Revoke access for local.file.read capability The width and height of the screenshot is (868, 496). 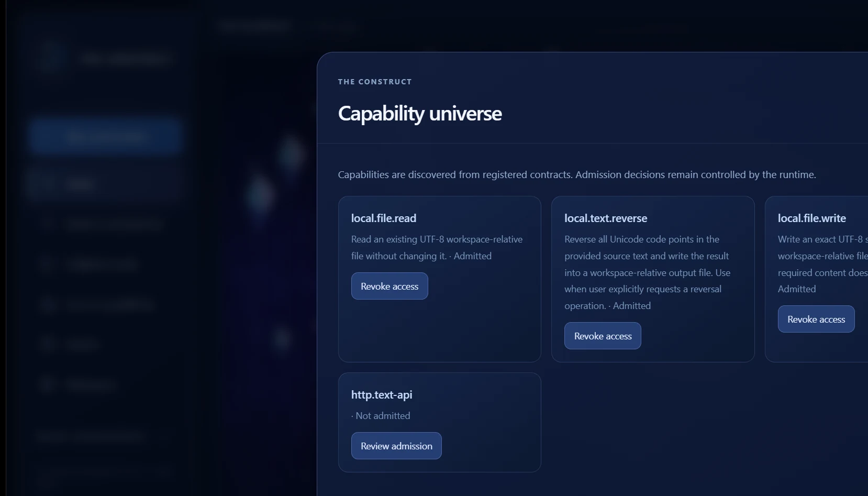(390, 286)
